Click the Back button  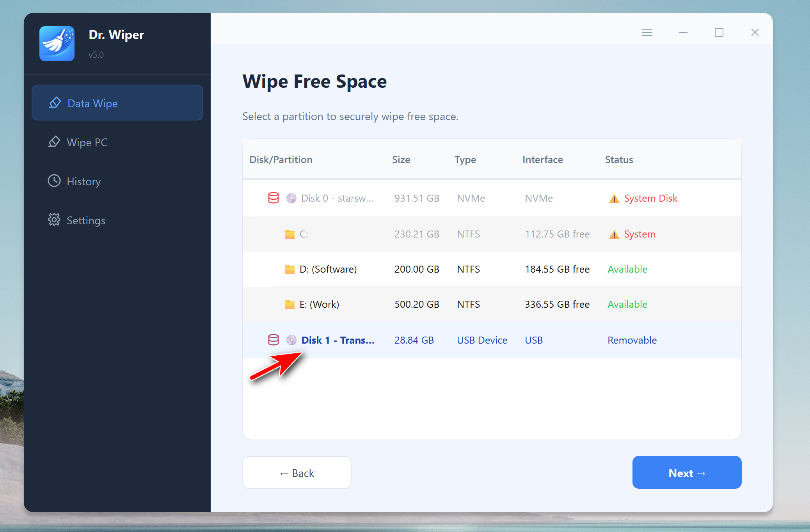[297, 472]
